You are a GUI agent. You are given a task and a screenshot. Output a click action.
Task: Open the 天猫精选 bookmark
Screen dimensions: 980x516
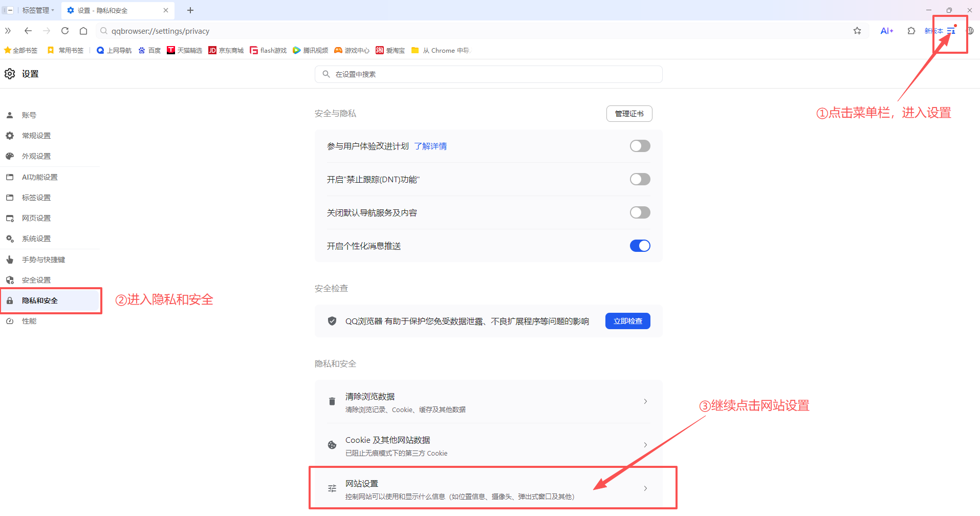pyautogui.click(x=185, y=50)
